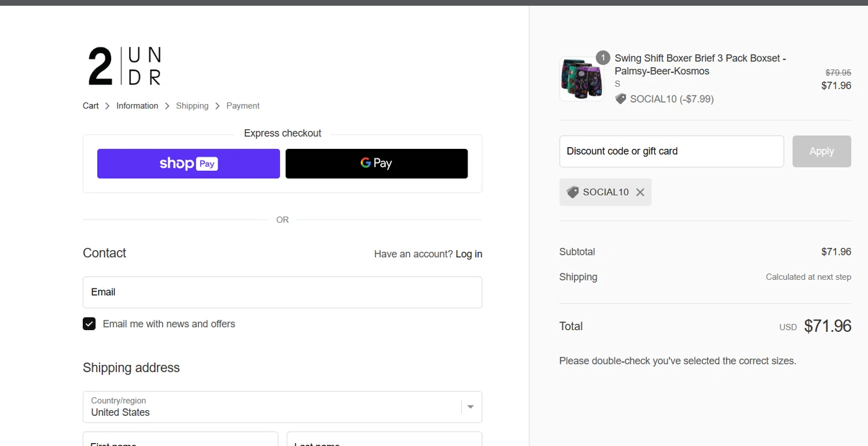Viewport: 868px width, 446px height.
Task: Select the Information breadcrumb step
Action: tap(137, 106)
